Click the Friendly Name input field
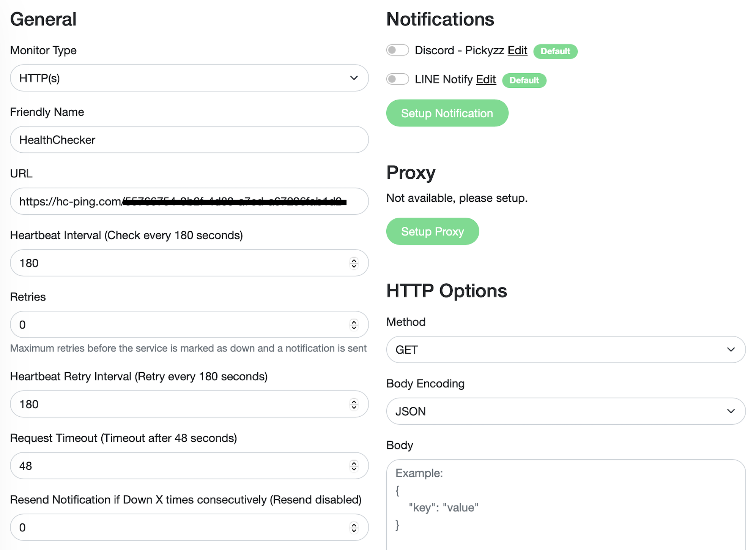 189,140
